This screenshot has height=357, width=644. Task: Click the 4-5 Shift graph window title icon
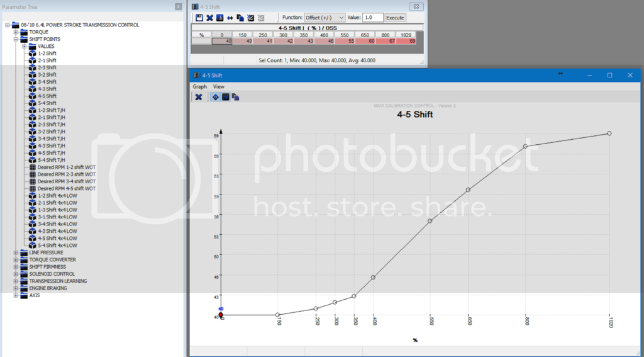click(196, 76)
